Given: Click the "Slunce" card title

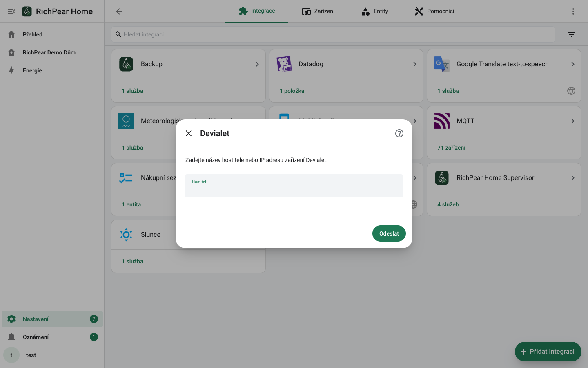Looking at the screenshot, I should tap(151, 235).
